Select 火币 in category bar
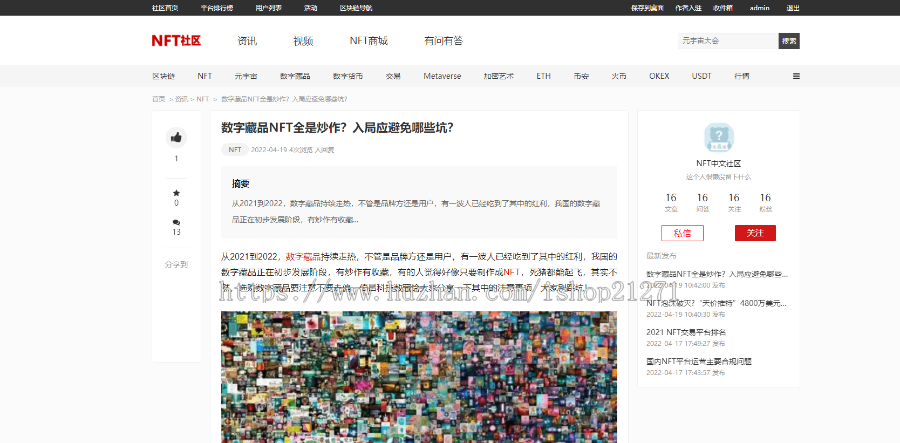This screenshot has width=900, height=443. click(619, 76)
